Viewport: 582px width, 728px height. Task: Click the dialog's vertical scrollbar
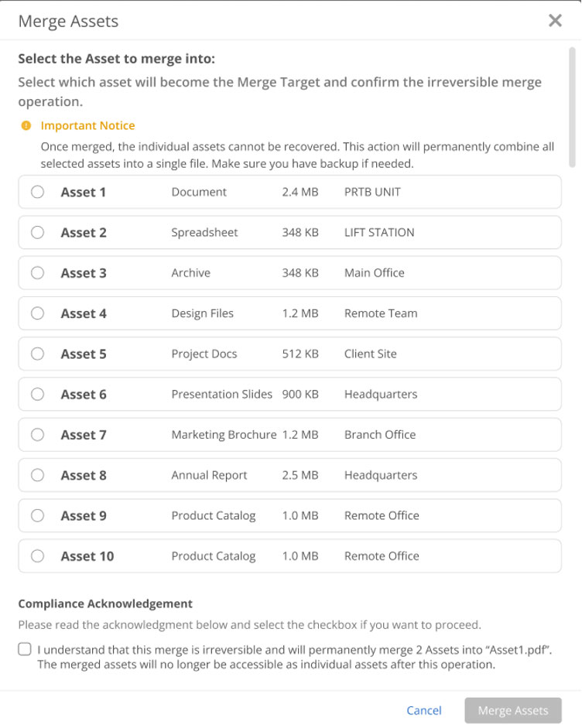coord(572,107)
